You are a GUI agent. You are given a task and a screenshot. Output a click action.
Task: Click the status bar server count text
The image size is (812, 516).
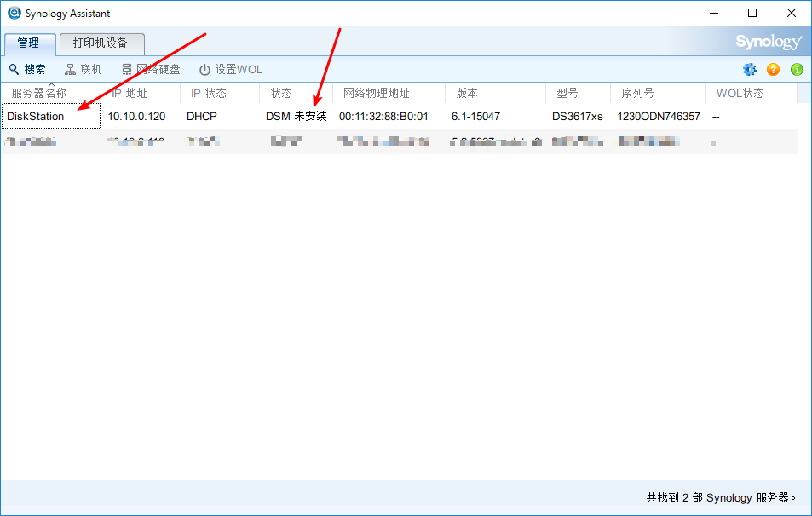[x=722, y=497]
